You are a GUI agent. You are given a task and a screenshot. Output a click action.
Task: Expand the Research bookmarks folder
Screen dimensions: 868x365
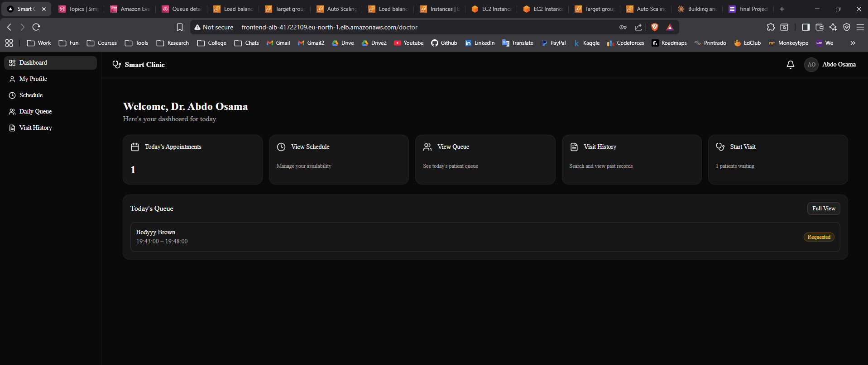point(173,43)
